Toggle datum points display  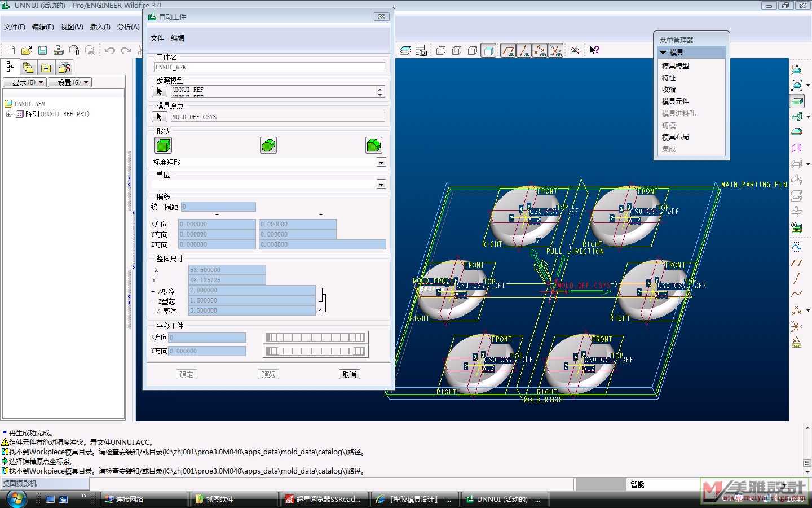pyautogui.click(x=540, y=50)
